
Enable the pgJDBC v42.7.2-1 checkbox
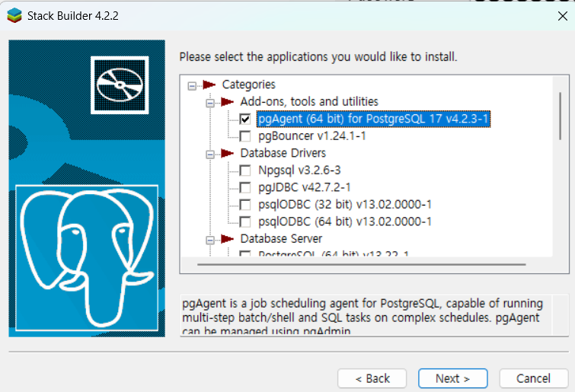click(x=245, y=187)
